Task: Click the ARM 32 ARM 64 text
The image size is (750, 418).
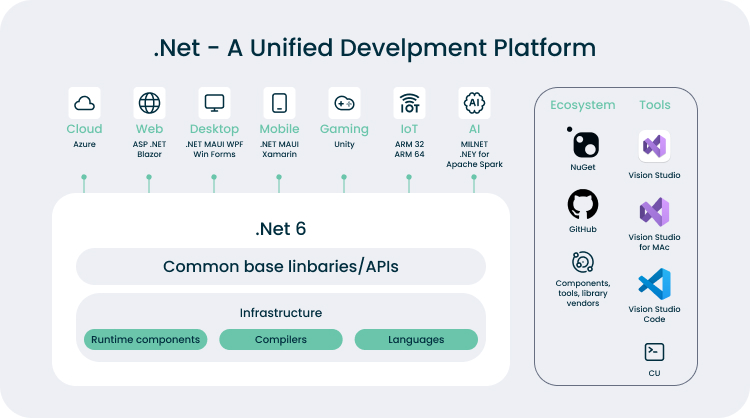Action: coord(409,149)
